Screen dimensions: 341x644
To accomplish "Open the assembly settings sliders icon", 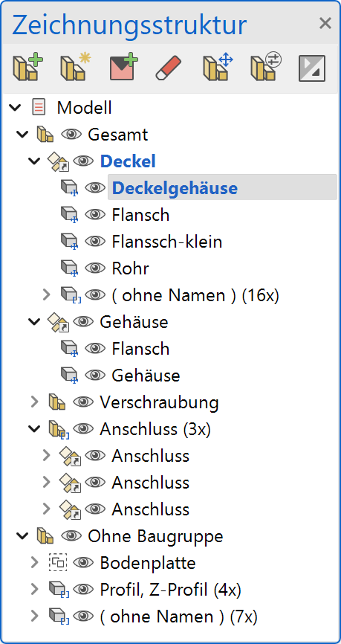I will tap(265, 68).
